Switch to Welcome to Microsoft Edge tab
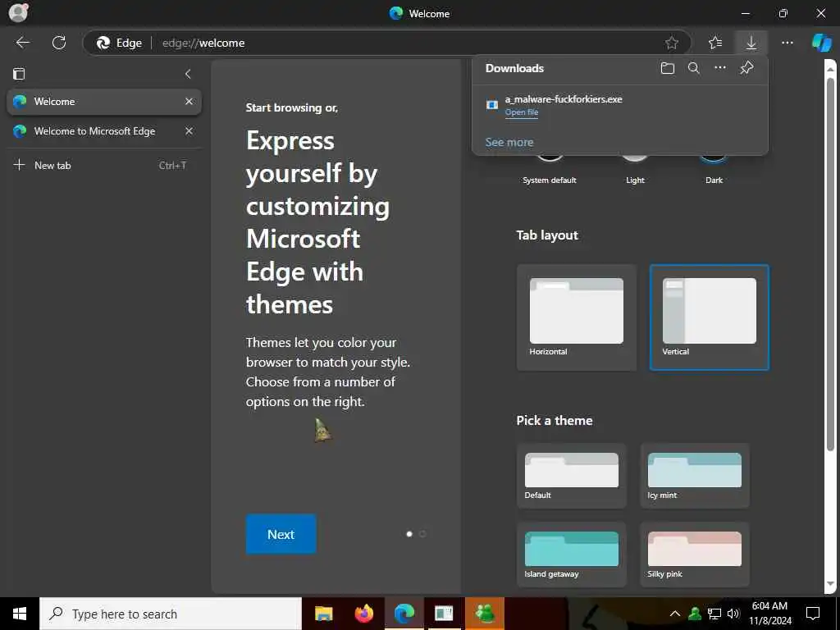The image size is (840, 630). (x=104, y=130)
